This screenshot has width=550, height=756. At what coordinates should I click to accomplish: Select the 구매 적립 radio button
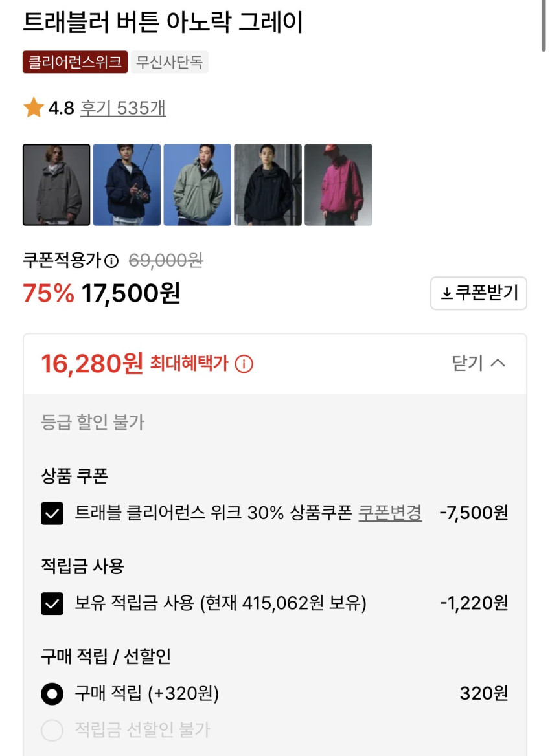52,695
